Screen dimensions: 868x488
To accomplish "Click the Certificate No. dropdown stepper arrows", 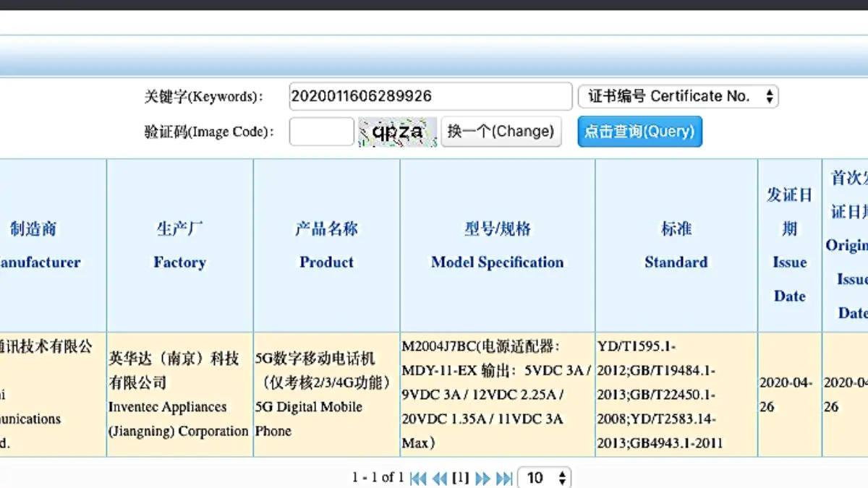I will 770,95.
